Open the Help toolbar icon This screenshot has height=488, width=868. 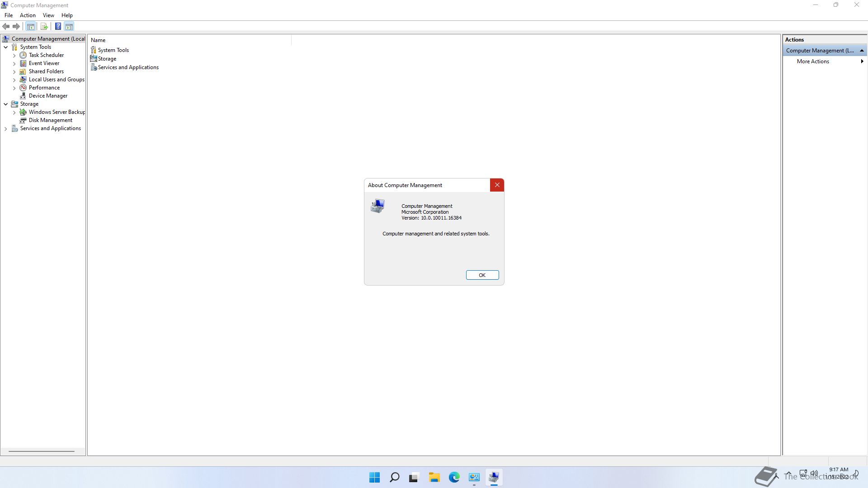pos(58,26)
